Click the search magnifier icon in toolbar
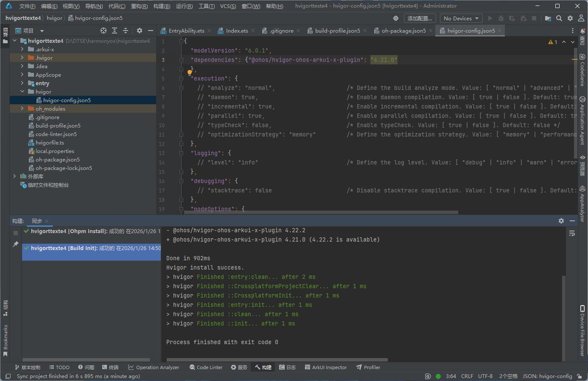The width and height of the screenshot is (588, 381). pyautogui.click(x=559, y=18)
